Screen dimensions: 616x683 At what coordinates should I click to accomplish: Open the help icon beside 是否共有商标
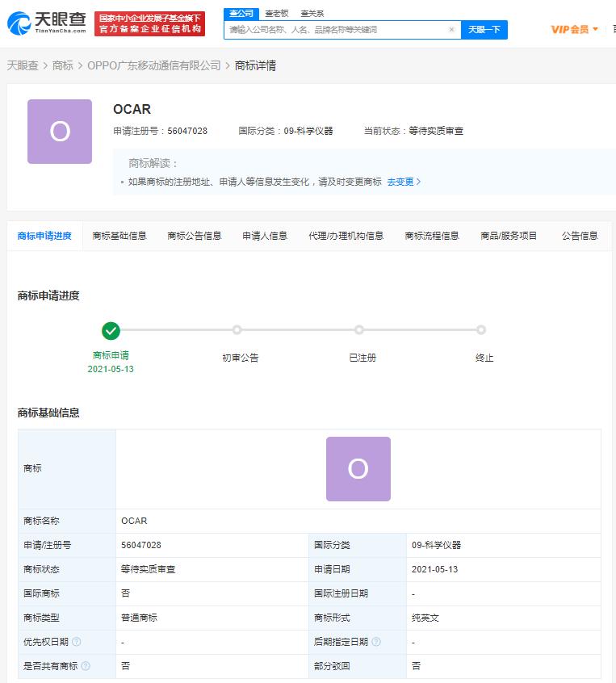86,666
